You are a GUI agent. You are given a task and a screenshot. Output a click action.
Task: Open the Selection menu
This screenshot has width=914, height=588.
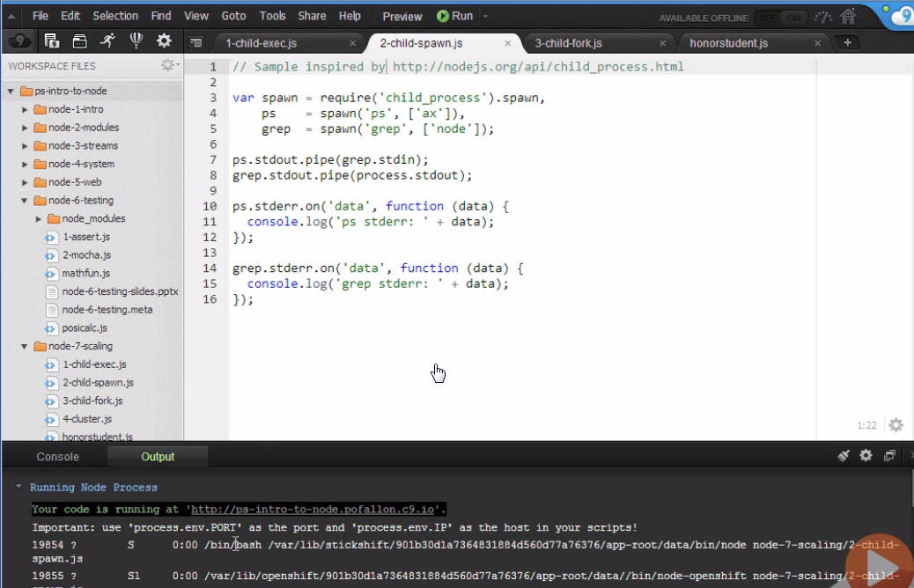tap(115, 16)
